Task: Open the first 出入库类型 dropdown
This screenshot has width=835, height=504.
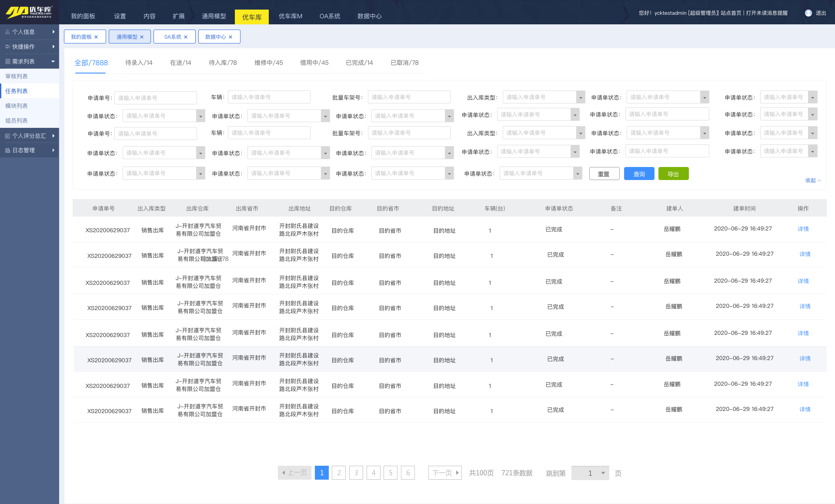Action: (580, 97)
